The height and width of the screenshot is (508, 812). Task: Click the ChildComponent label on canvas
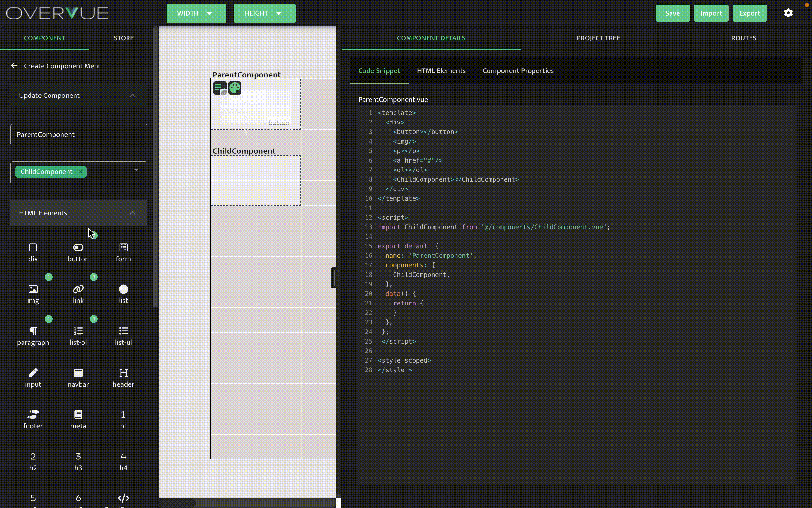point(244,151)
